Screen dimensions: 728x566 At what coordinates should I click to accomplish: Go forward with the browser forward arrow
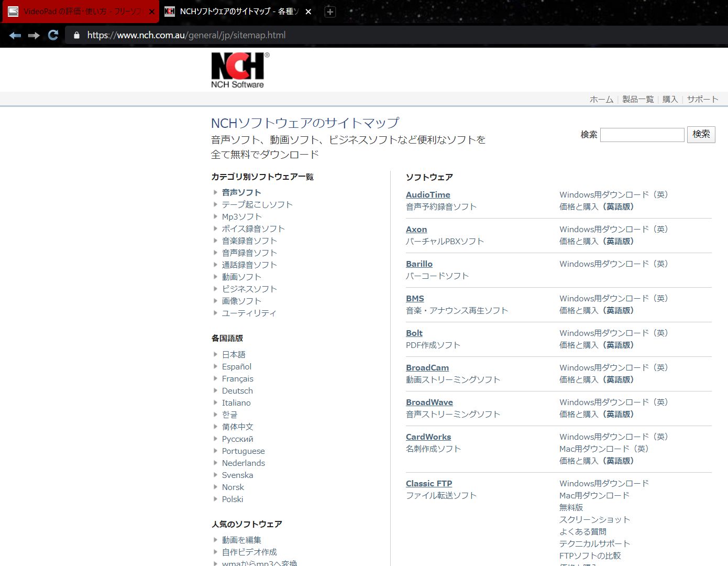pyautogui.click(x=34, y=35)
